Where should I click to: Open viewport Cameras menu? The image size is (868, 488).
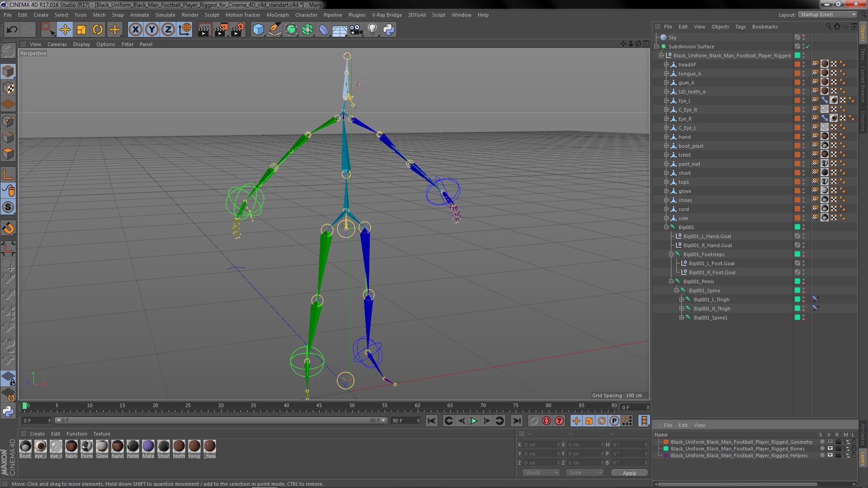click(57, 44)
